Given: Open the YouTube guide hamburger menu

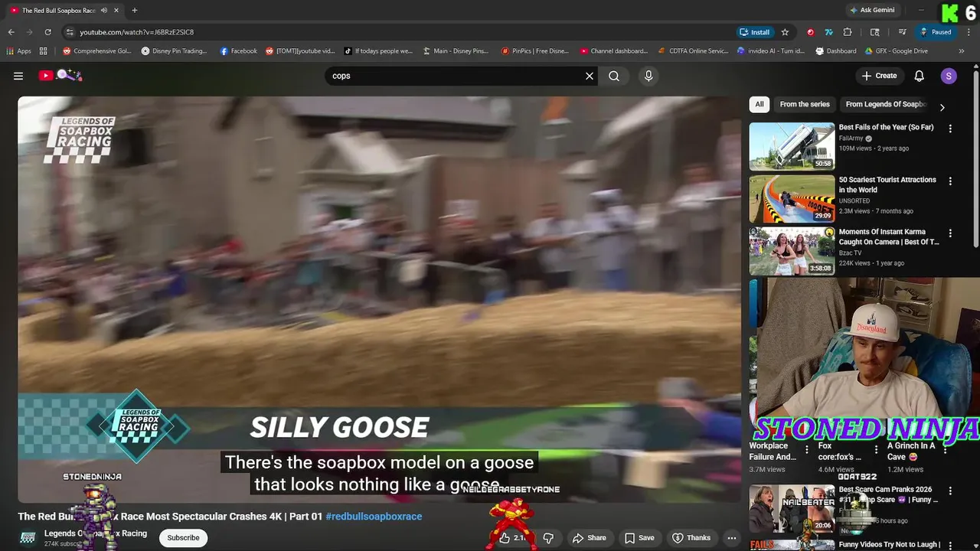Looking at the screenshot, I should coord(18,76).
